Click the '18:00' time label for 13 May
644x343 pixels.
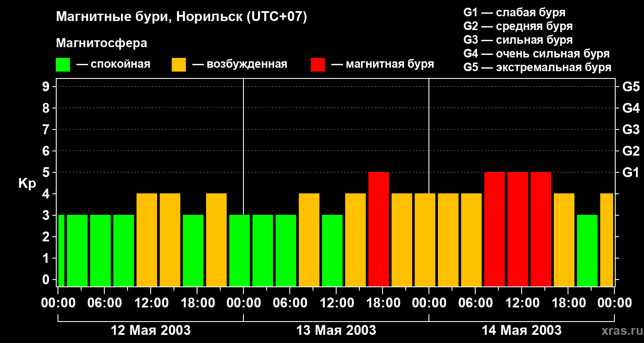tap(383, 303)
